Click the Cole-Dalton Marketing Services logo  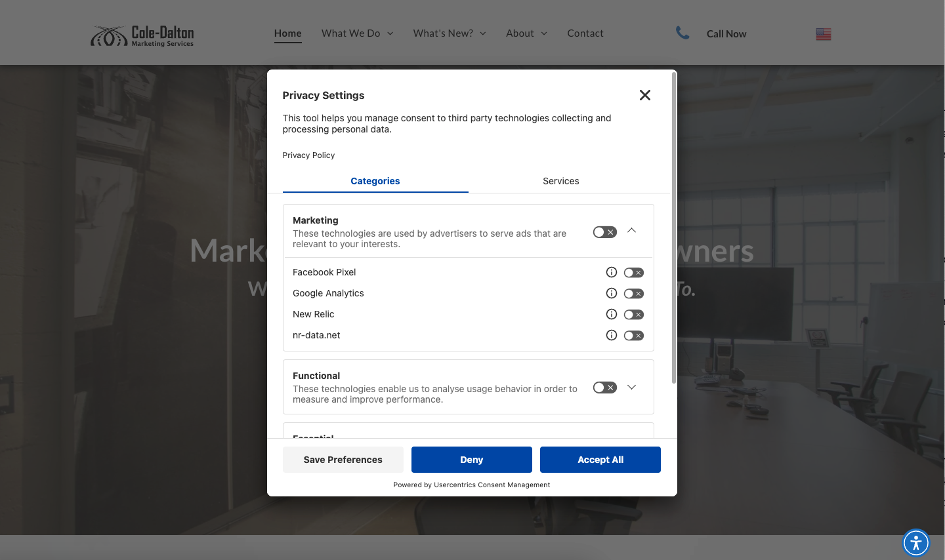(142, 36)
